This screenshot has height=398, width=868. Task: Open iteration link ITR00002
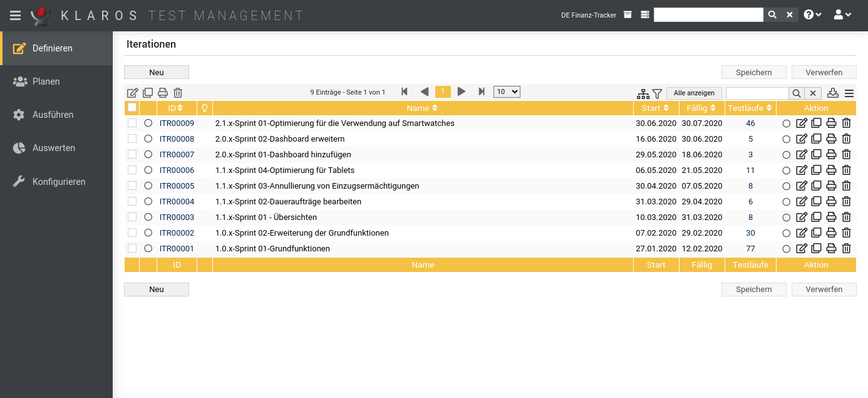pyautogui.click(x=177, y=233)
